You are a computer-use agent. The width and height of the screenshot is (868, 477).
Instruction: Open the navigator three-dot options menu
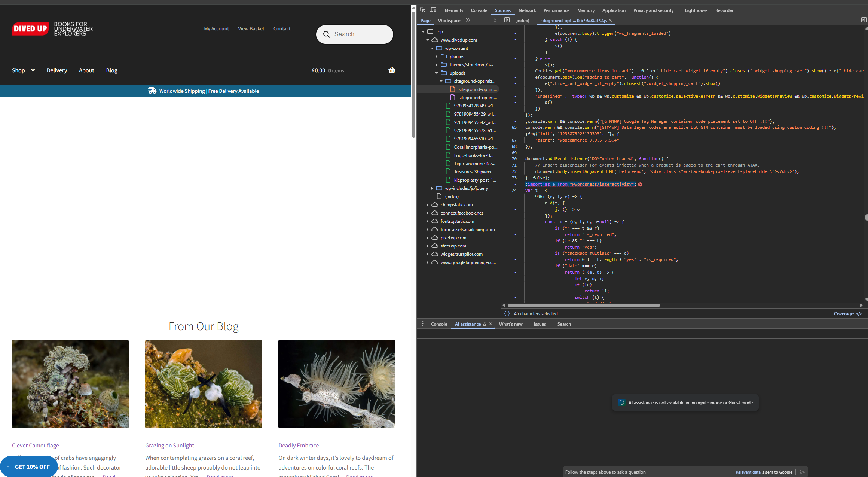pos(495,20)
